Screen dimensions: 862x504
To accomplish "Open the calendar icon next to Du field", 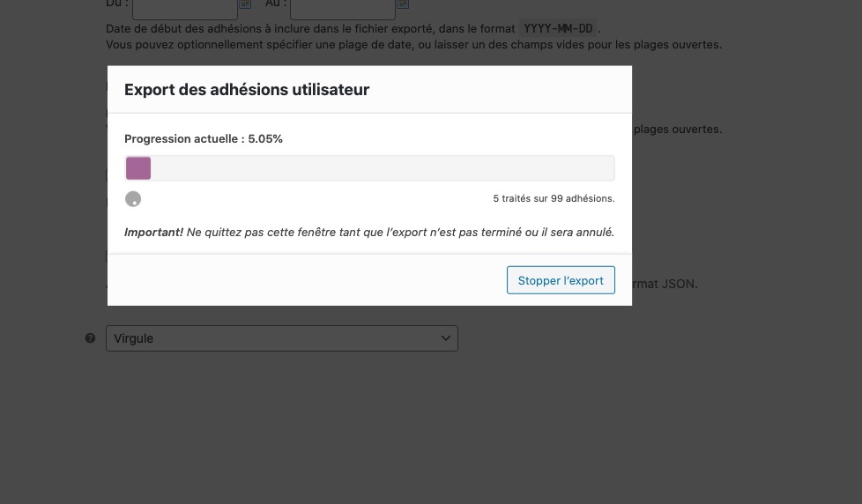I will click(245, 4).
